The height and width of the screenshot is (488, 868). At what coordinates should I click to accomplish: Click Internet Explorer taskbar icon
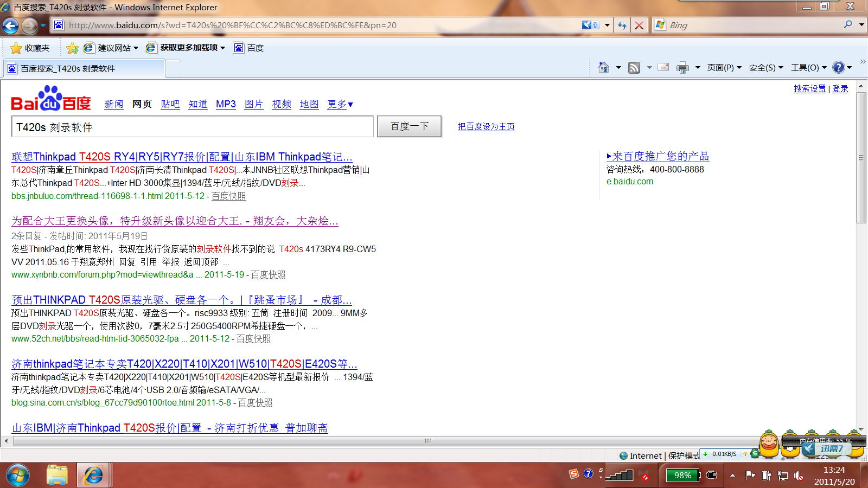93,476
